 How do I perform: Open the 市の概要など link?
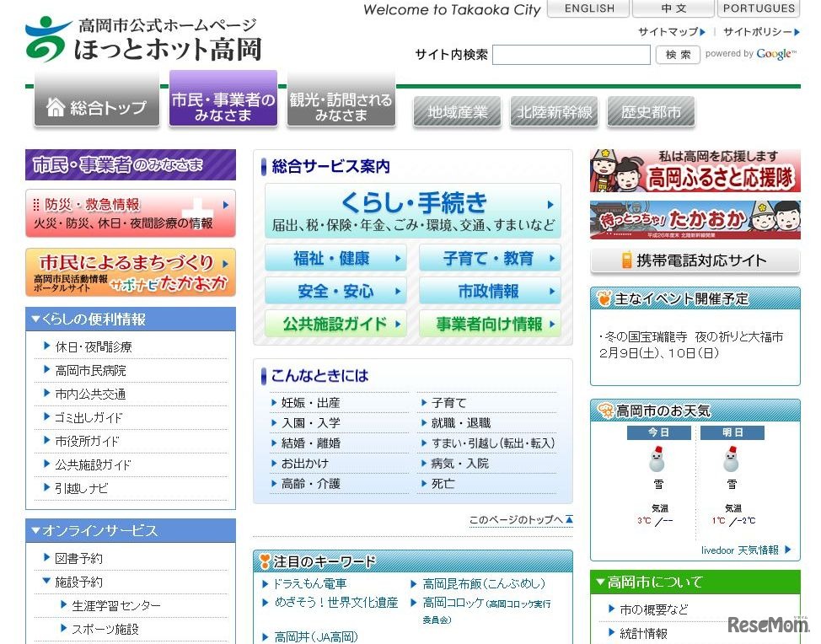(653, 609)
